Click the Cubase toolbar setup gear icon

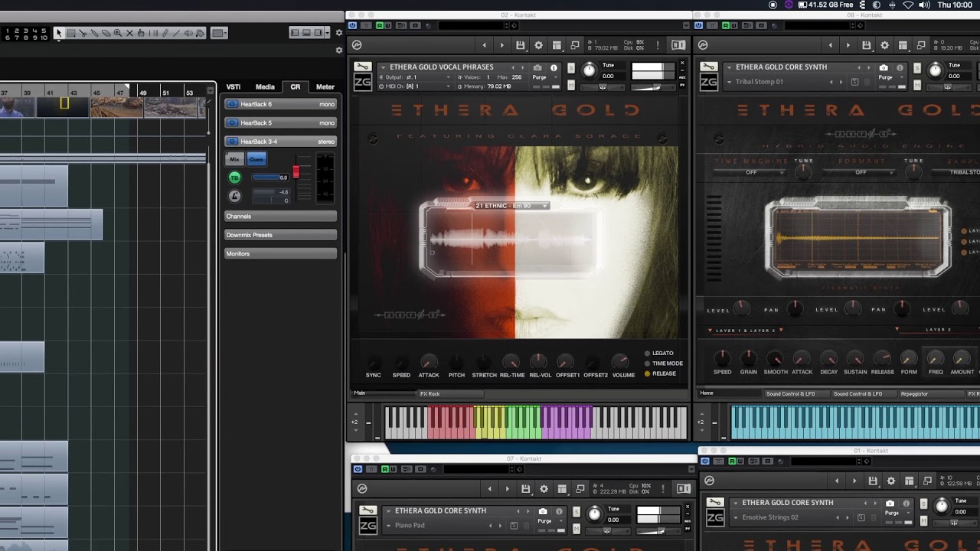point(339,33)
